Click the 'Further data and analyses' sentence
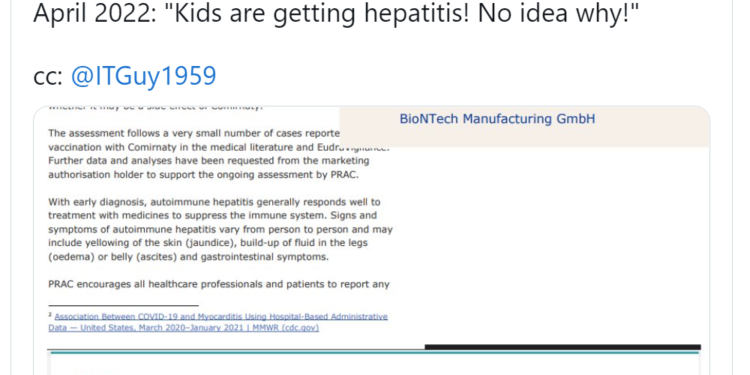Screen dimensions: 750x375 click(x=209, y=161)
